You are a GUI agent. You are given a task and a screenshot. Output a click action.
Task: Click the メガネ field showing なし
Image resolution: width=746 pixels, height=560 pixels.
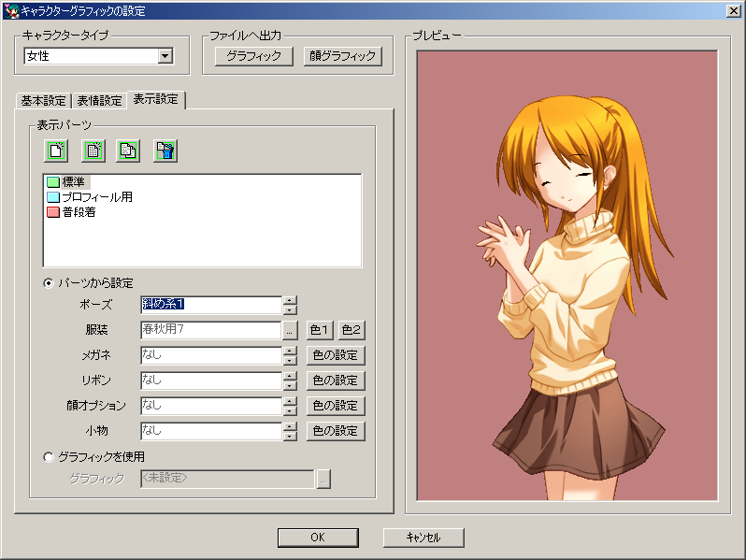(211, 355)
